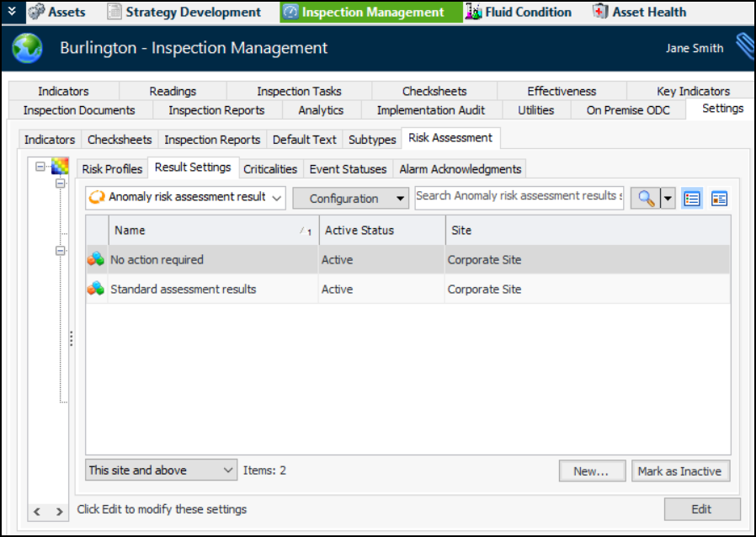The image size is (756, 537).
Task: Switch to the Inspection Tasks tab
Action: (299, 91)
